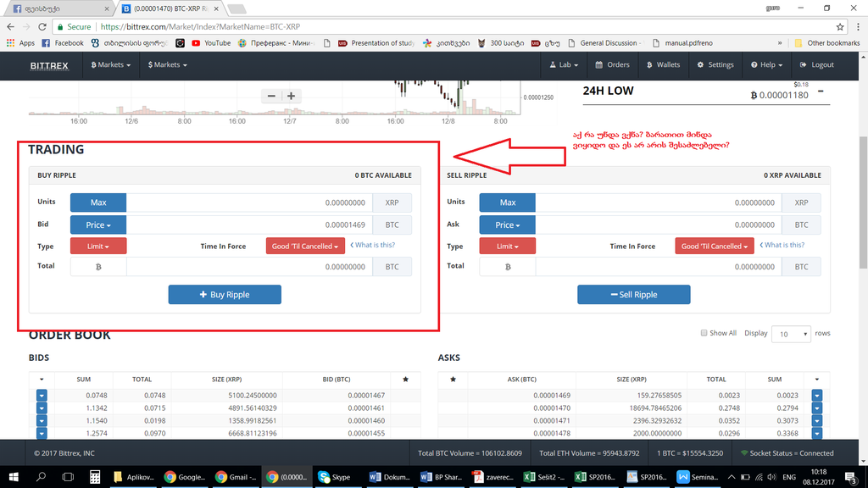This screenshot has height=488, width=868.
Task: Open the Apps bookmarks shortcut
Action: [x=20, y=43]
